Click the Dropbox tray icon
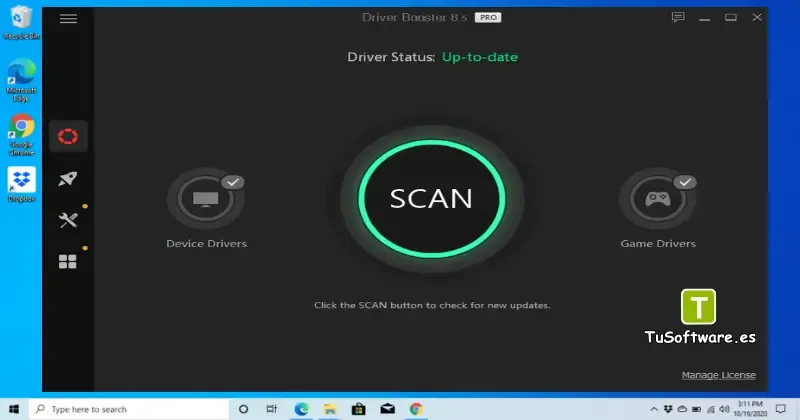Viewport: 800px width, 420px height. tap(668, 409)
